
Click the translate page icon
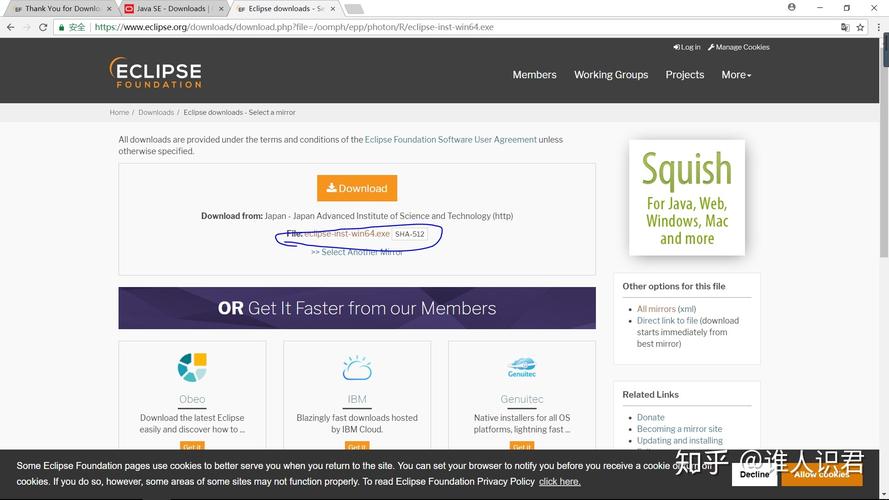coord(845,27)
